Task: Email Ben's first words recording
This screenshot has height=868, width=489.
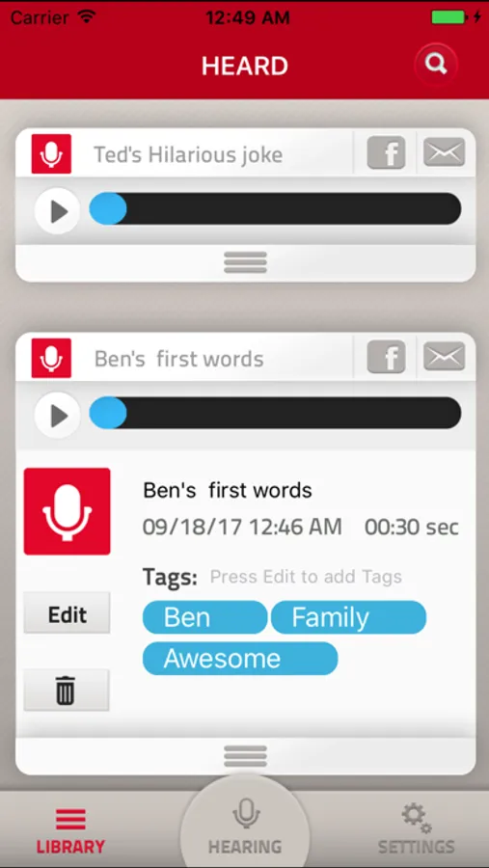Action: pyautogui.click(x=444, y=356)
